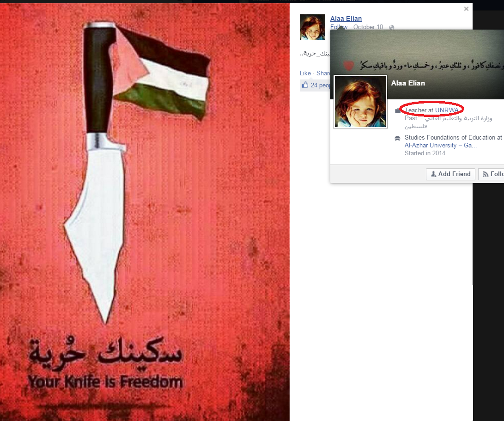The width and height of the screenshot is (504, 421).
Task: Open Alaa Elian profile name link
Action: point(346,18)
